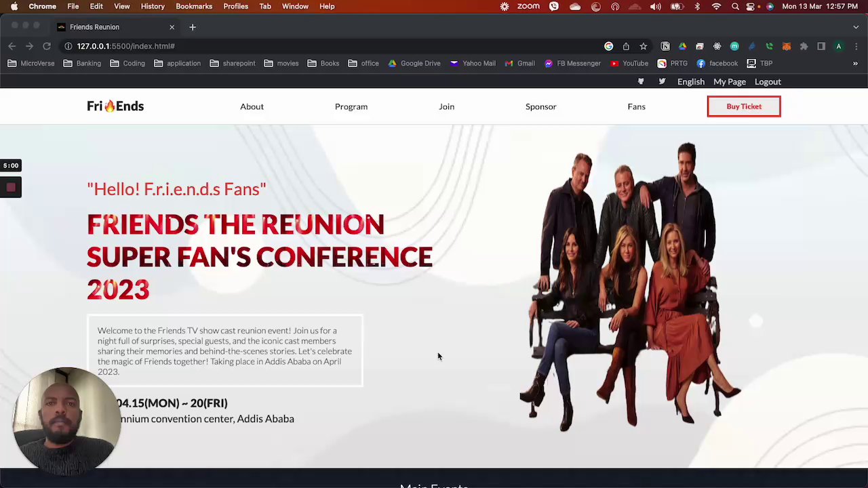Screen dimensions: 868x488
Task: Click the share page icon
Action: point(626,46)
